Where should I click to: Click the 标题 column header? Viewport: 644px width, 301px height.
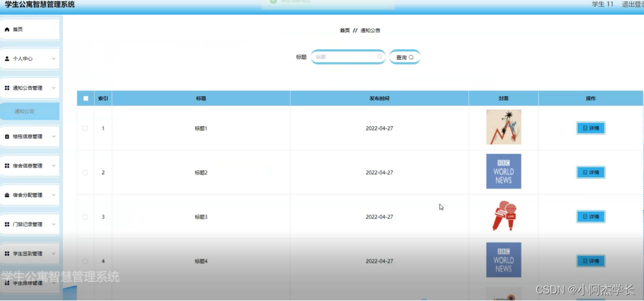[x=201, y=98]
